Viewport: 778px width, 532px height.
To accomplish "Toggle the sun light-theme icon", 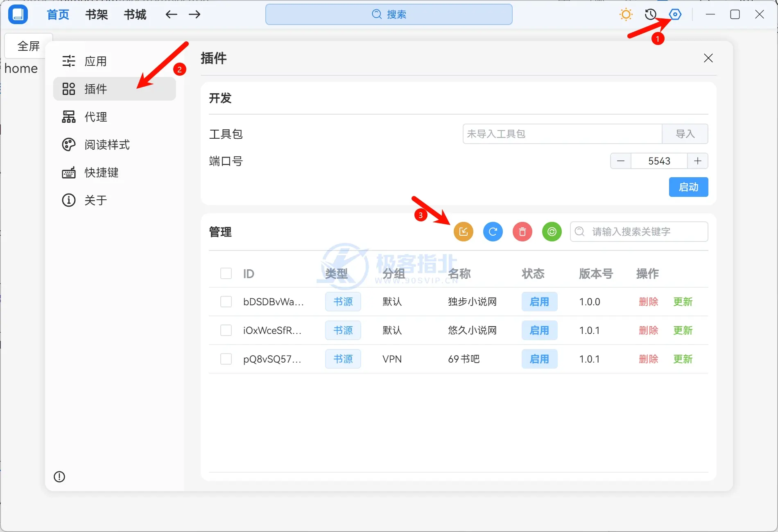I will (626, 14).
